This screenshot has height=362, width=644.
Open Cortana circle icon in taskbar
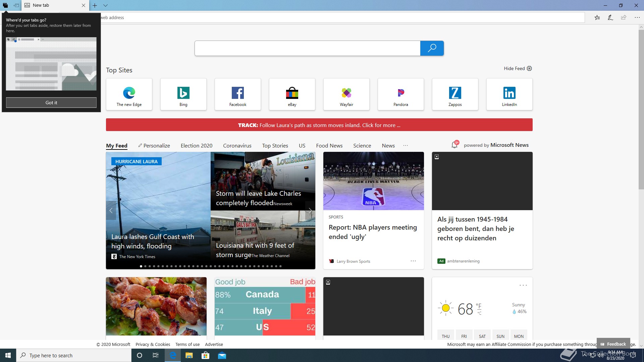140,355
